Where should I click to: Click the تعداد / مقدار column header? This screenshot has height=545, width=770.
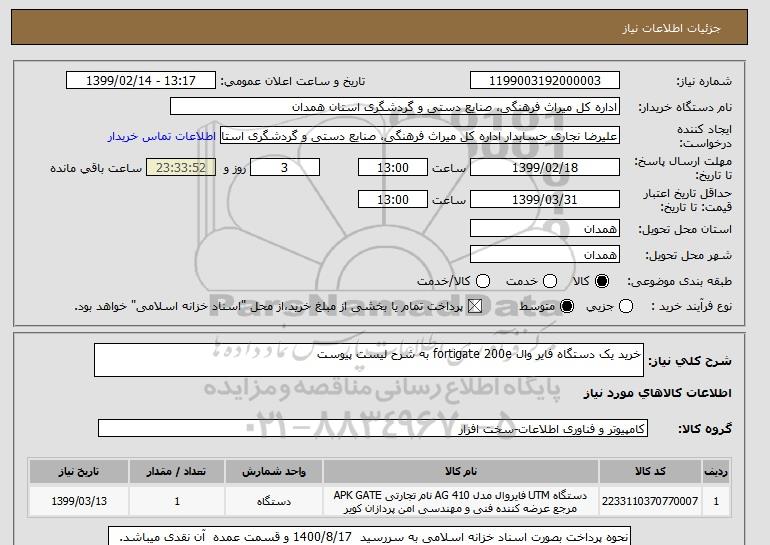[x=177, y=471]
